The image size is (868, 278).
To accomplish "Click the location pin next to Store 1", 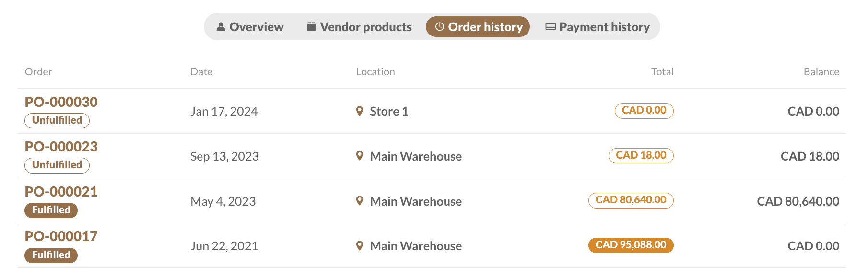I will point(360,111).
